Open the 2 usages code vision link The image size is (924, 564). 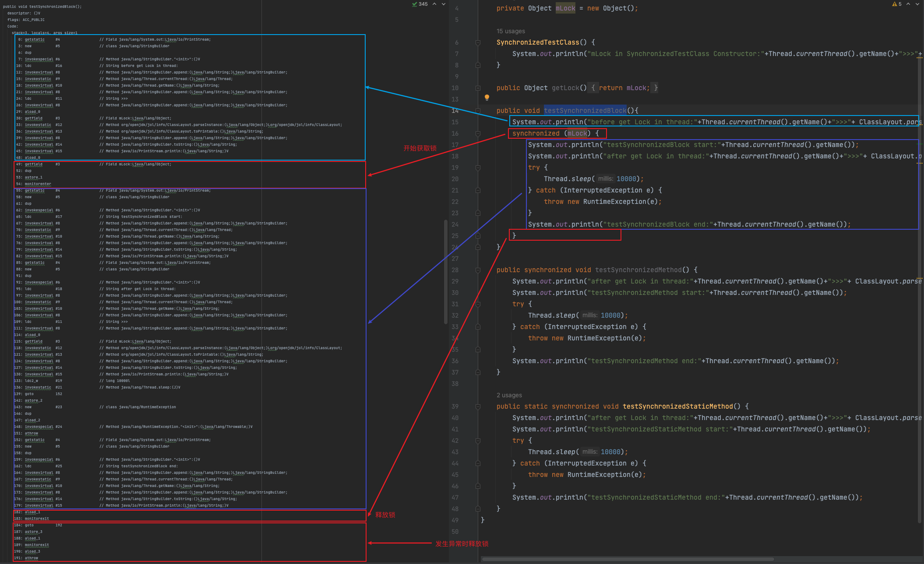tap(509, 395)
